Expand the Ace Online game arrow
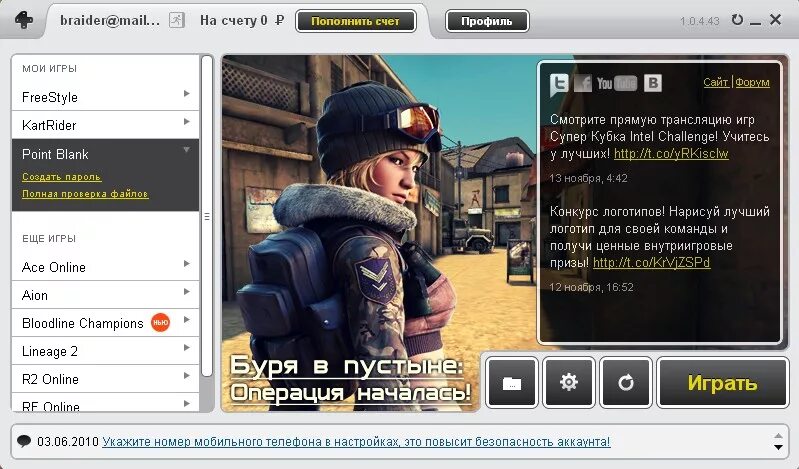This screenshot has height=469, width=799. 187,264
